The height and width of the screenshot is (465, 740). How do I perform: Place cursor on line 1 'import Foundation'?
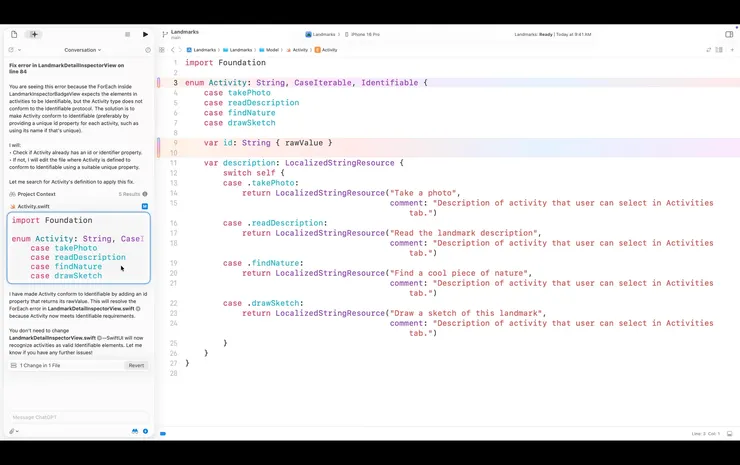(225, 62)
